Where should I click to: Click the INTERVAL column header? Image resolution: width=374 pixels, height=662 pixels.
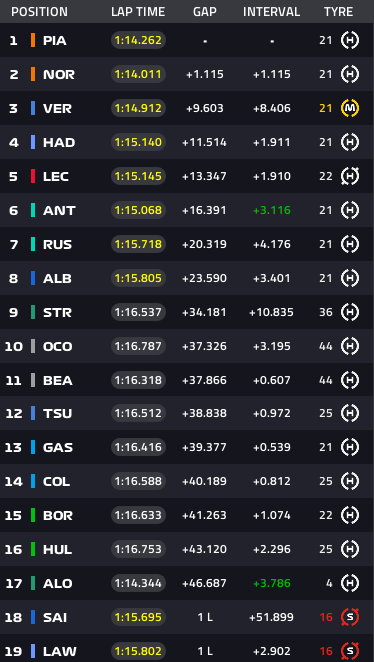pyautogui.click(x=271, y=12)
